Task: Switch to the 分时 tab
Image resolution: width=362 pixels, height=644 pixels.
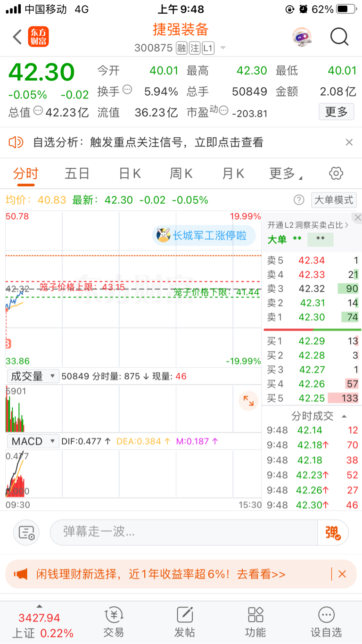Action: 25,173
